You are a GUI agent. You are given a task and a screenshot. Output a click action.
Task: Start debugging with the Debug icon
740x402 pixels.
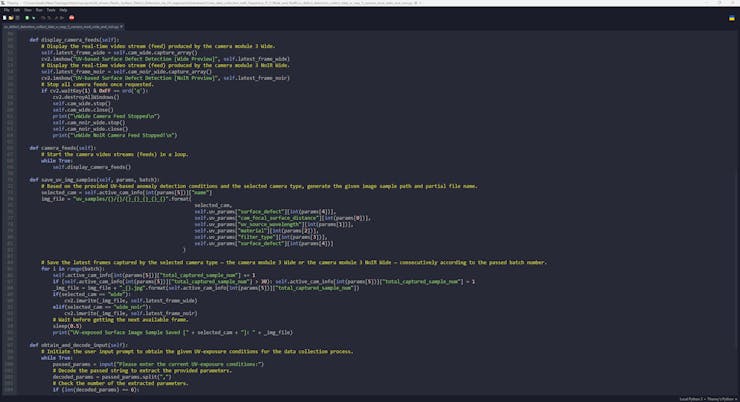(x=34, y=17)
